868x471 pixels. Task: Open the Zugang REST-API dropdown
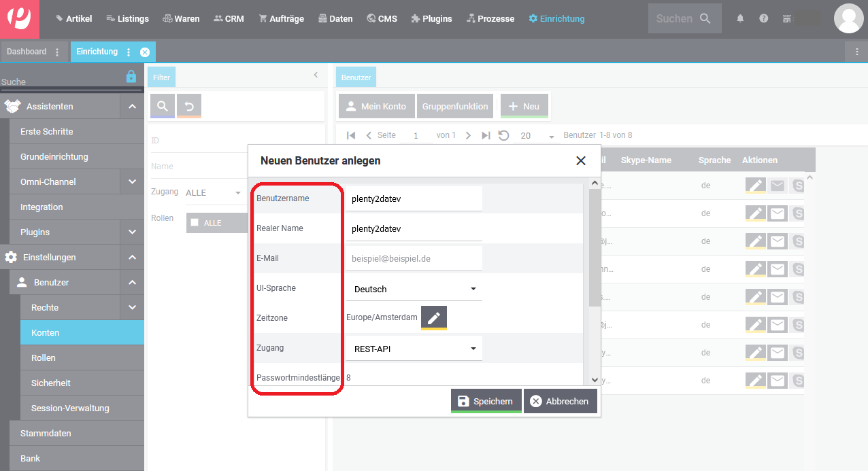click(x=414, y=349)
